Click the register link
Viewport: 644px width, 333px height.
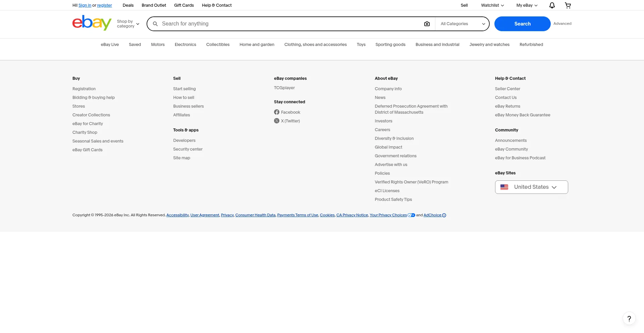coord(105,5)
